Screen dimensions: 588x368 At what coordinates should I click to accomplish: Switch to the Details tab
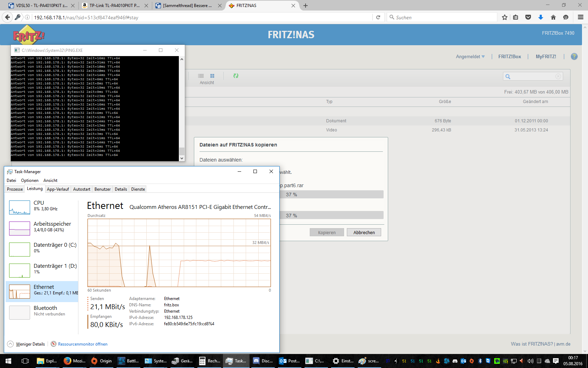121,189
